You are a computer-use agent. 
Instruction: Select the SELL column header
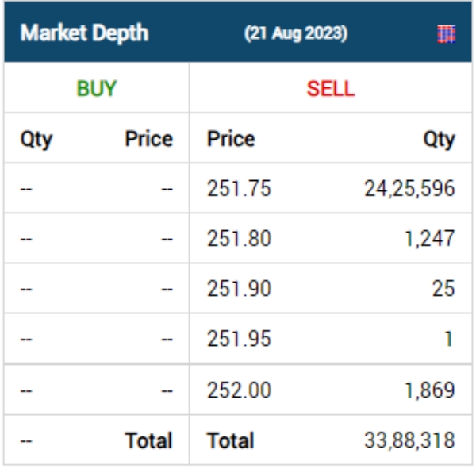331,88
